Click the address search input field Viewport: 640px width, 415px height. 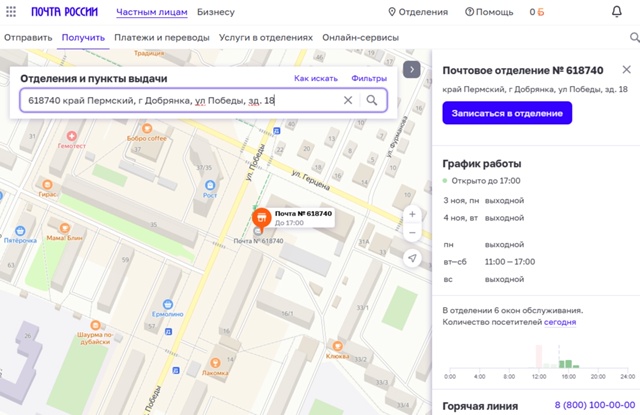180,100
